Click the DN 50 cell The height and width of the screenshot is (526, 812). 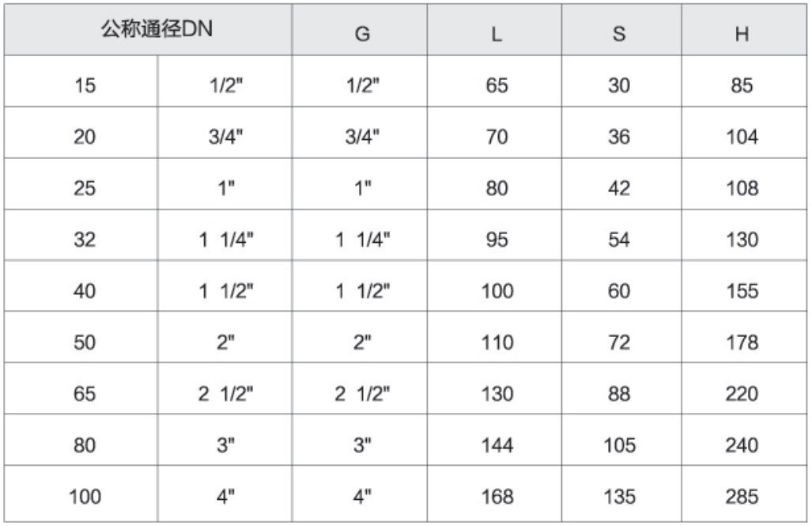click(81, 338)
